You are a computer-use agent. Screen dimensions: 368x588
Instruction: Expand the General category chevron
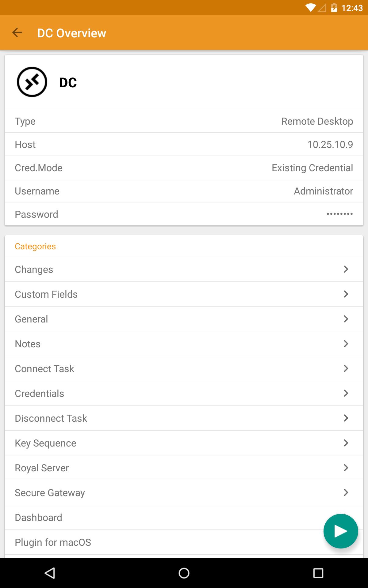tap(346, 319)
